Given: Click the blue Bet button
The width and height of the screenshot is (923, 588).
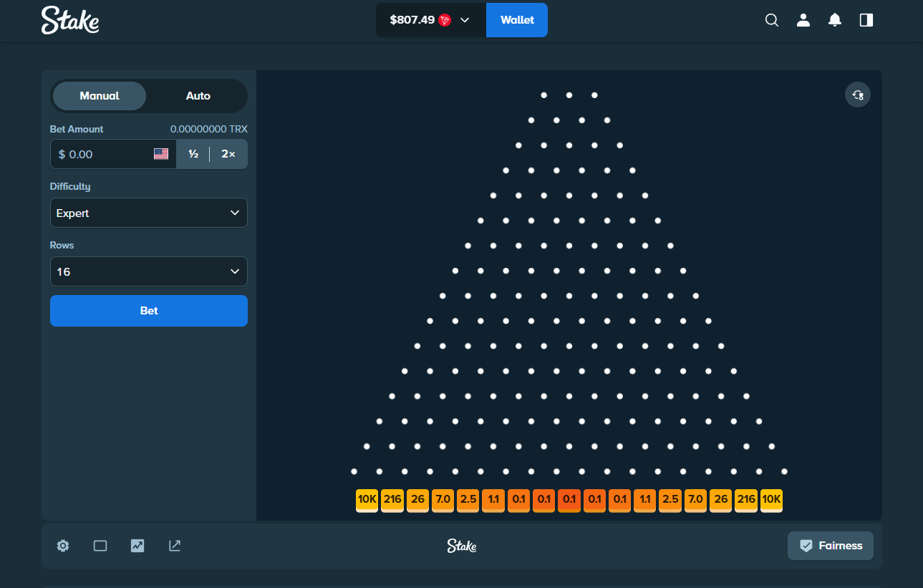Looking at the screenshot, I should point(149,311).
